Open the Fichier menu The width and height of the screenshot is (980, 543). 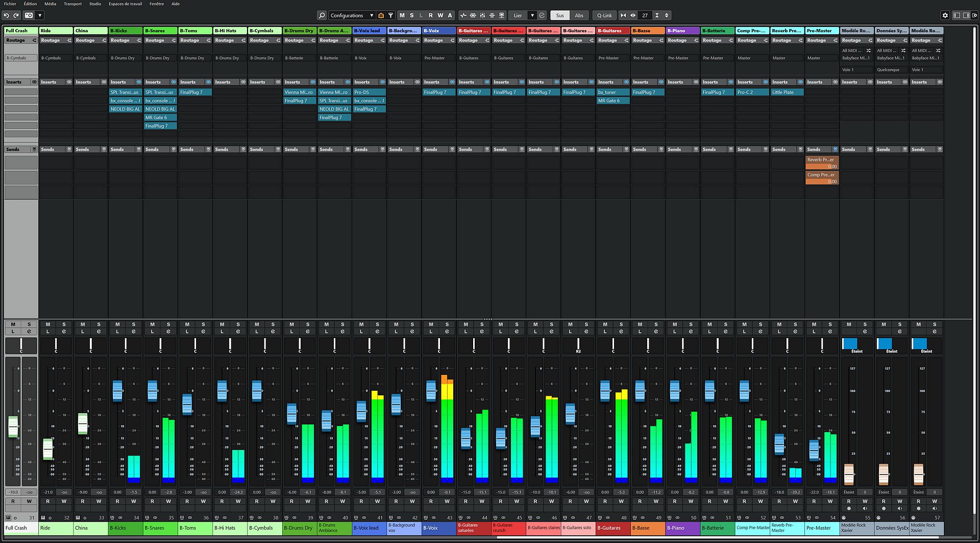10,4
